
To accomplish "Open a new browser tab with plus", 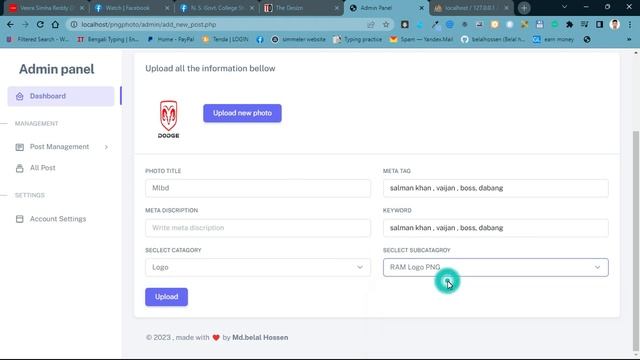I will point(524,8).
